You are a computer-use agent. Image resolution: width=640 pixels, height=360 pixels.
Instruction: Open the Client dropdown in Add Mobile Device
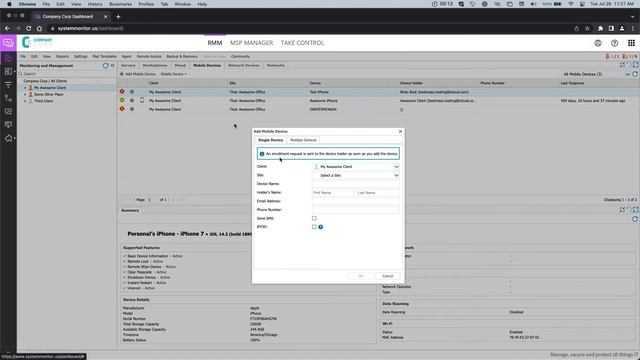click(x=356, y=167)
